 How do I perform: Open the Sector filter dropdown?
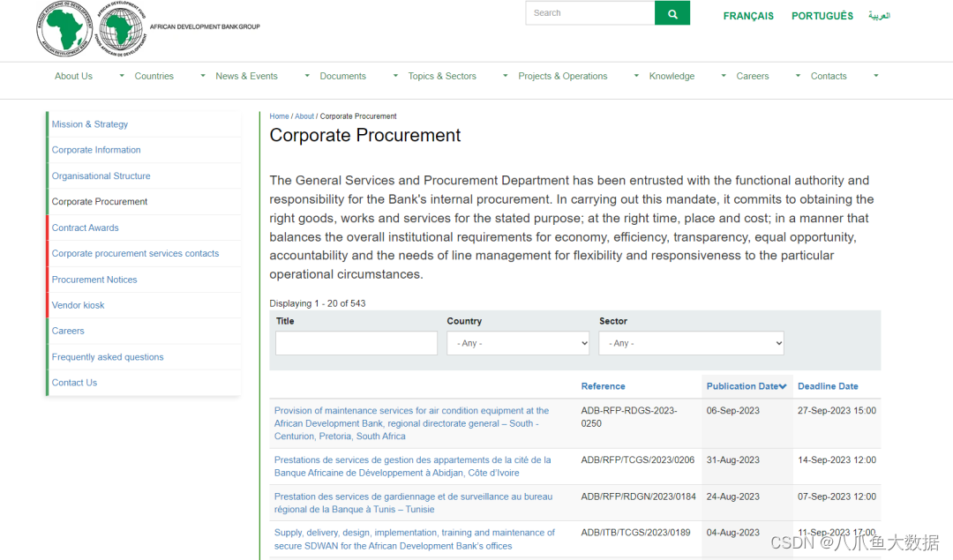pyautogui.click(x=692, y=343)
